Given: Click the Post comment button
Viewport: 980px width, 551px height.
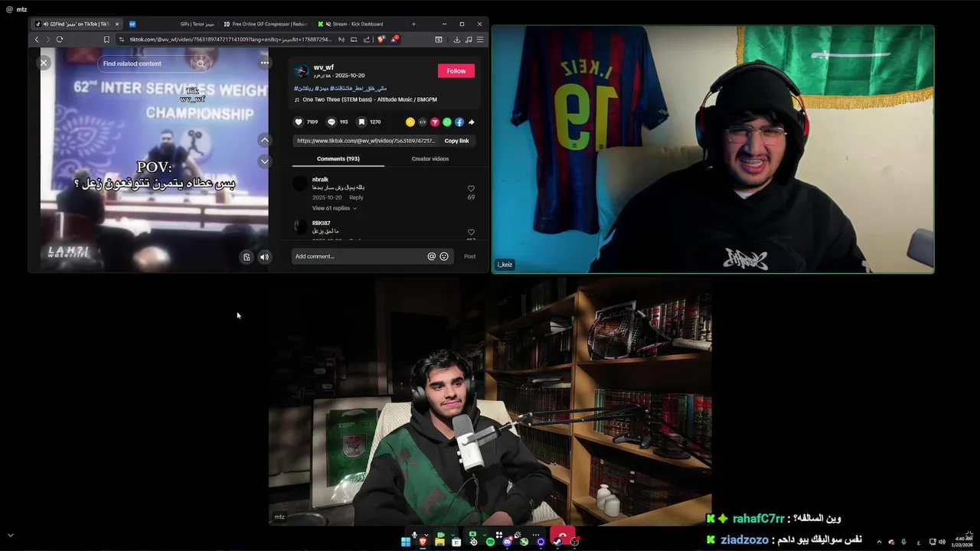Looking at the screenshot, I should pyautogui.click(x=469, y=256).
